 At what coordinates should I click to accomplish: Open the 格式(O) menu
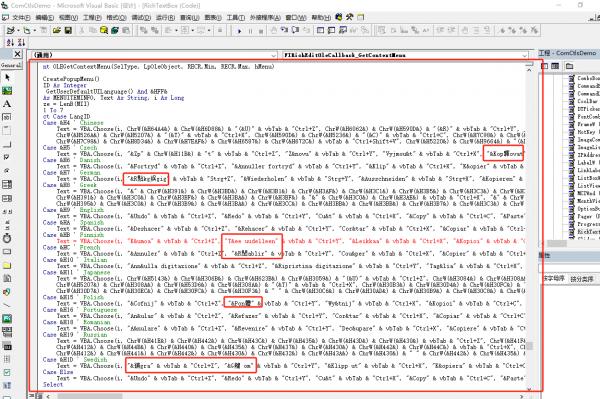point(116,18)
